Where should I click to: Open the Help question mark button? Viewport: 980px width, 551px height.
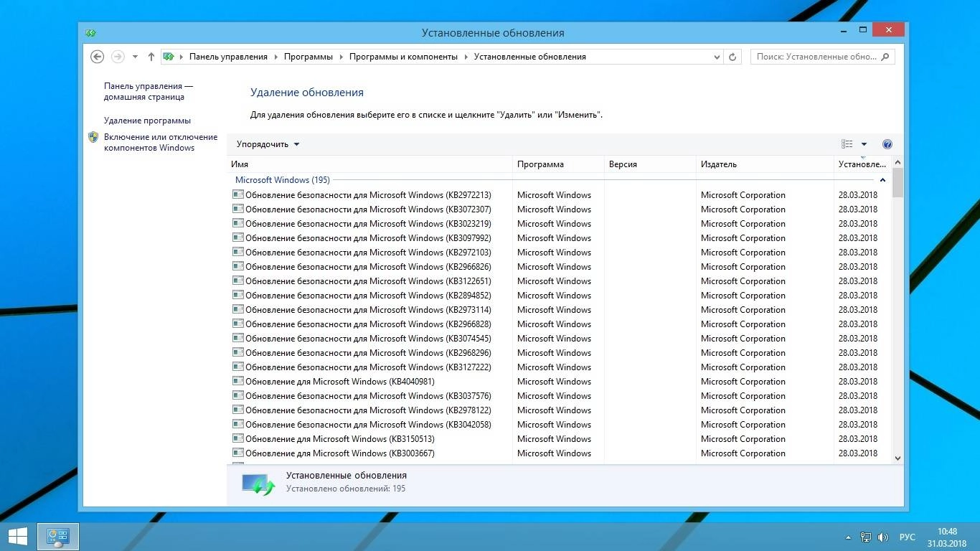[887, 144]
